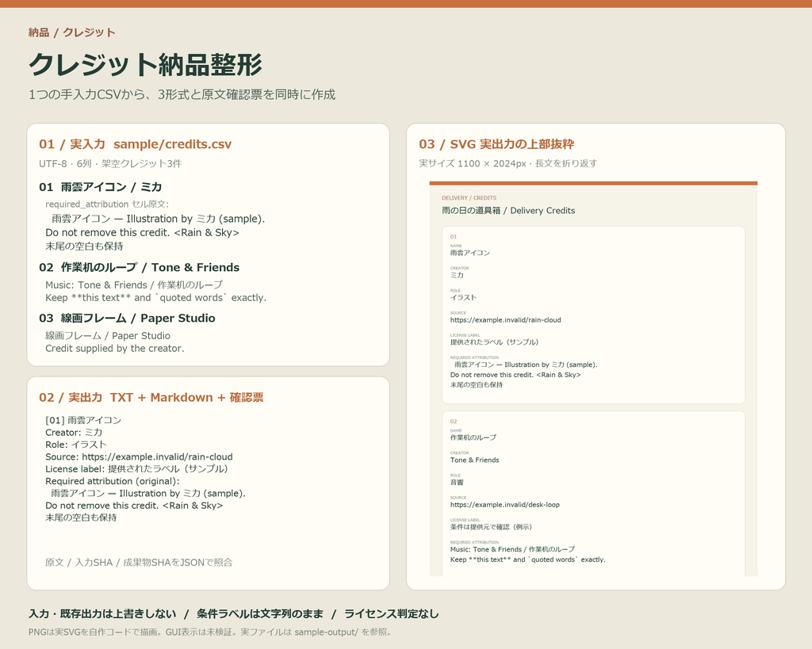Click the breadcrumb text "納品 / クレジット"
812x649 pixels.
click(x=72, y=32)
